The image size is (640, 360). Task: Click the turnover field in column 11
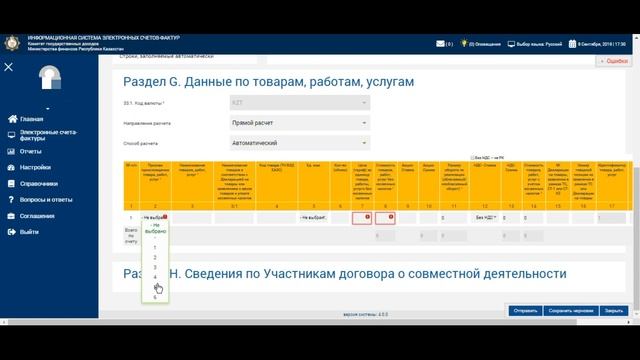click(453, 218)
